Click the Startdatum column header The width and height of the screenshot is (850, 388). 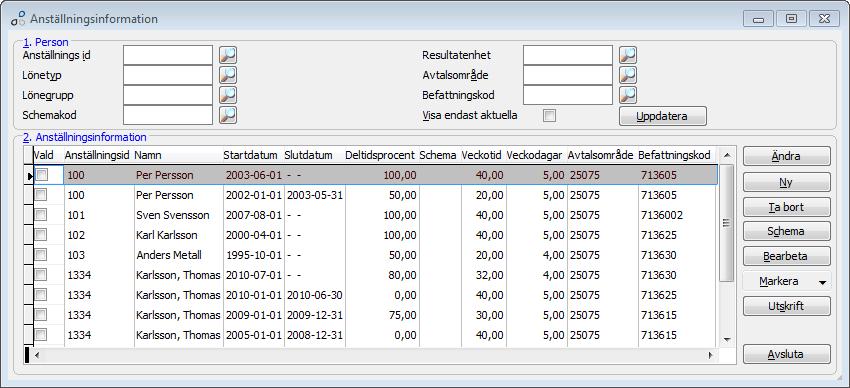coord(254,155)
